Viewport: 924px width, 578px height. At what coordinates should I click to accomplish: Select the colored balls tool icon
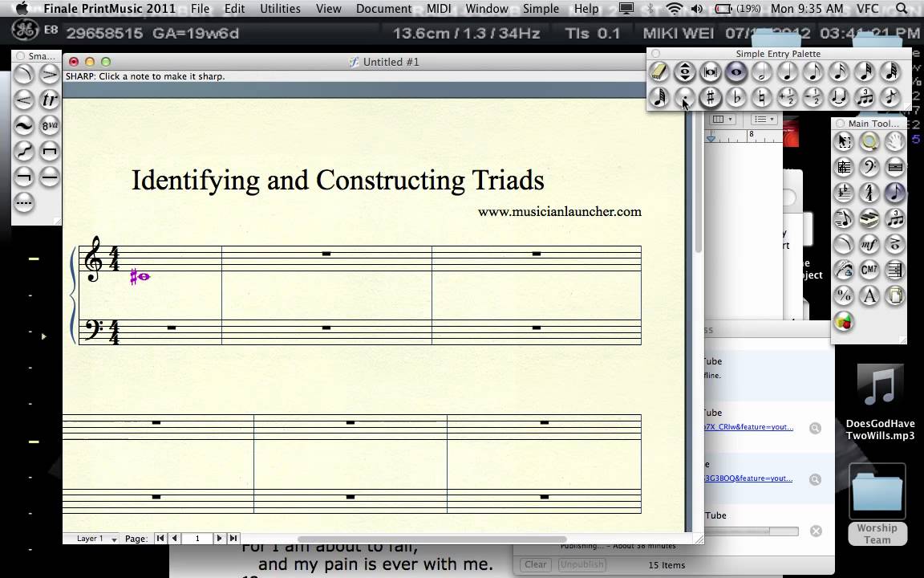pyautogui.click(x=844, y=321)
